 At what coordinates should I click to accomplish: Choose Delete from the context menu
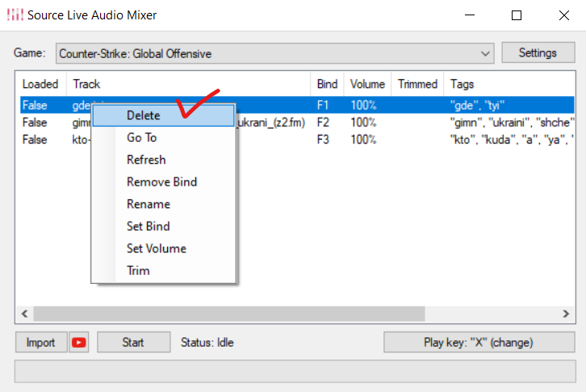pyautogui.click(x=144, y=115)
